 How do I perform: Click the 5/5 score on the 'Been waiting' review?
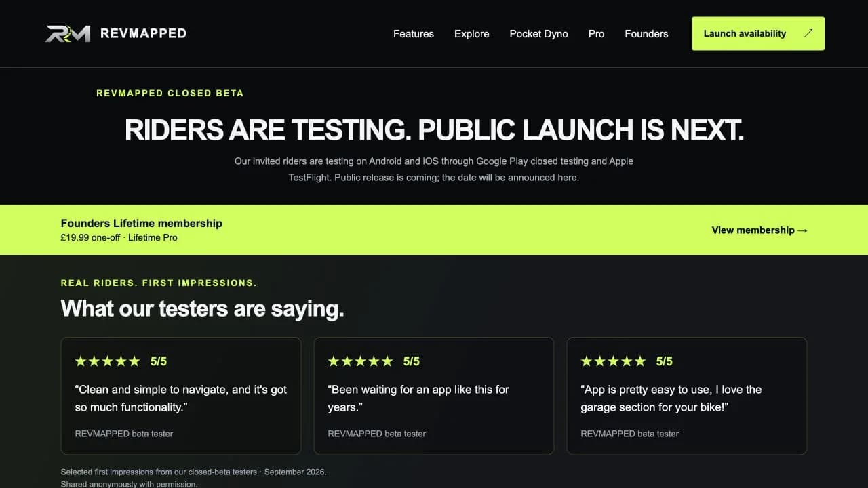(412, 361)
